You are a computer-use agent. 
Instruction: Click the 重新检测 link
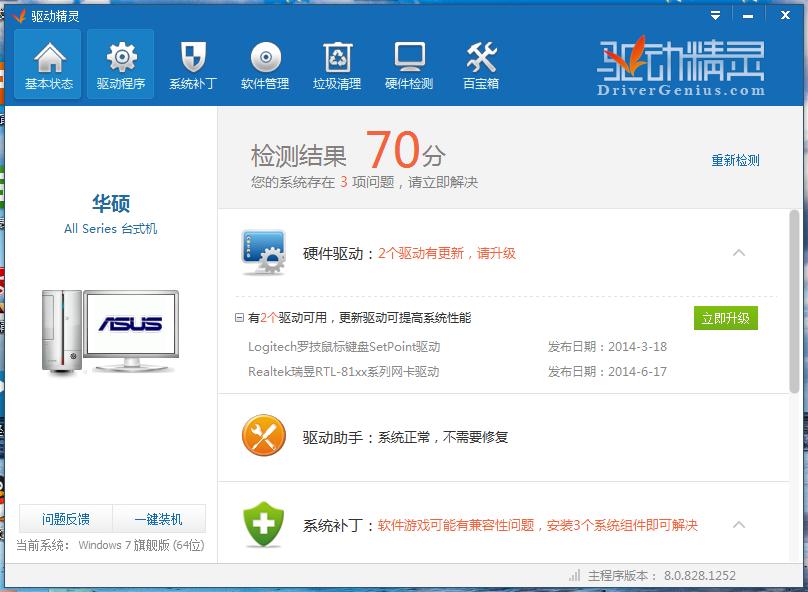click(735, 160)
